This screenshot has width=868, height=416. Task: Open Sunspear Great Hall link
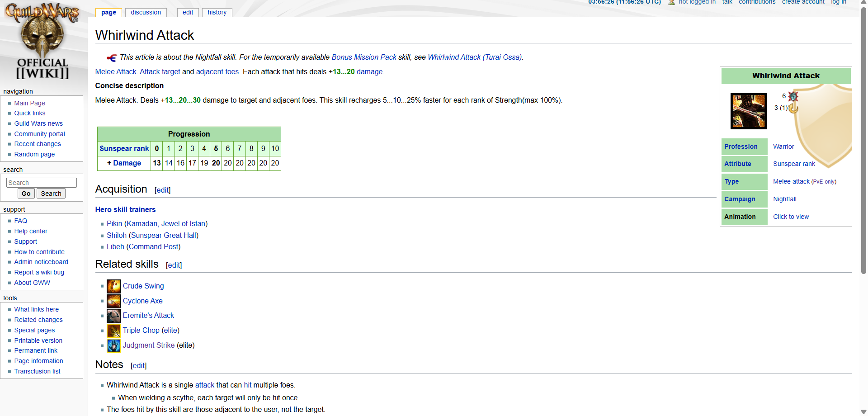[x=164, y=236]
